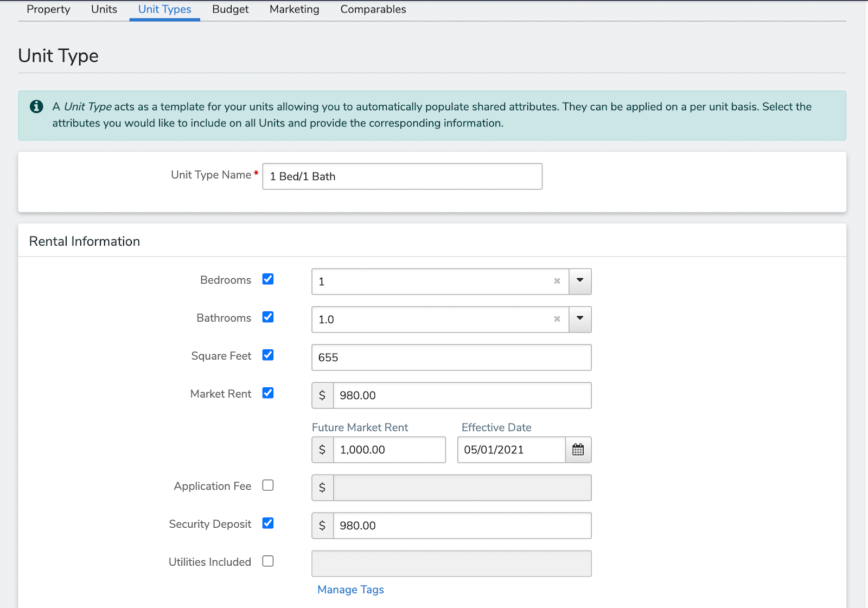Uncheck the Bedrooms checkbox

tap(267, 279)
